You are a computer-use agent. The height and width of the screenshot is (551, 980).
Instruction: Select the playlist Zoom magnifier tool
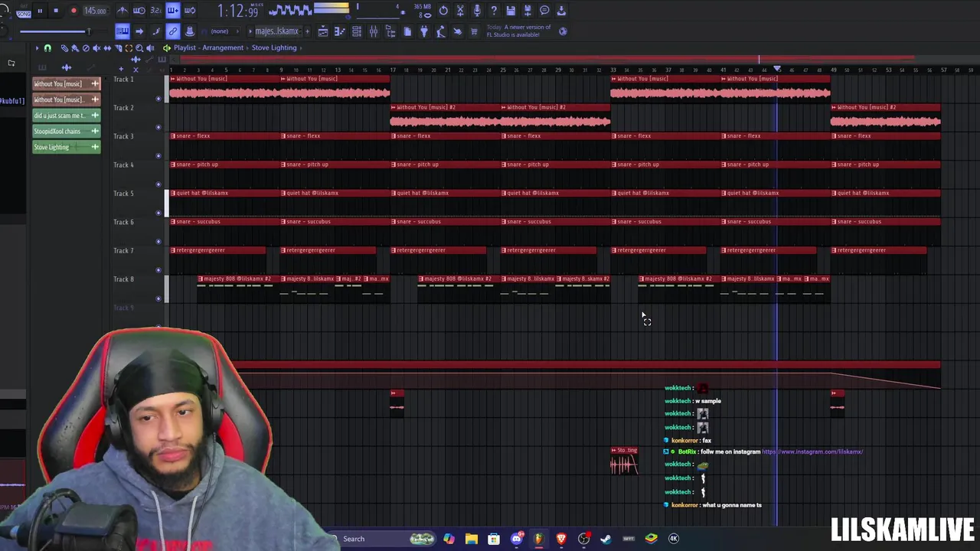(139, 47)
